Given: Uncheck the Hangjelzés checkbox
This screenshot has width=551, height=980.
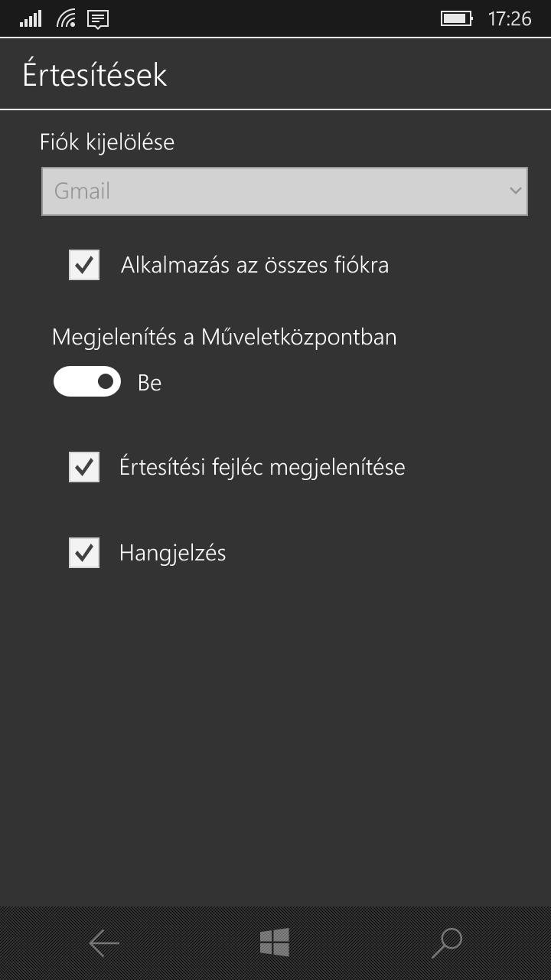Looking at the screenshot, I should click(84, 553).
